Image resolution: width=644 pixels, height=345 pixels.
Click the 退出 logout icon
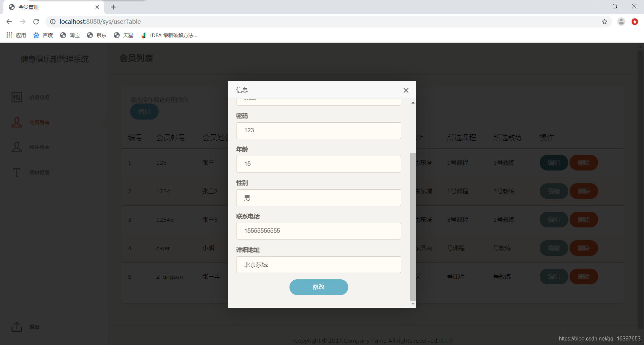tap(17, 327)
